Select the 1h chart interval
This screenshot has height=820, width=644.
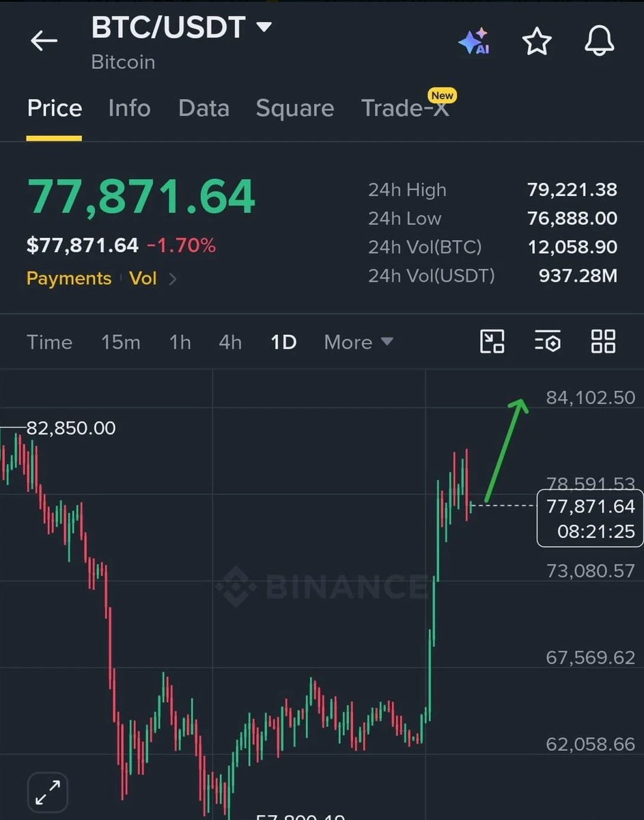click(x=180, y=342)
